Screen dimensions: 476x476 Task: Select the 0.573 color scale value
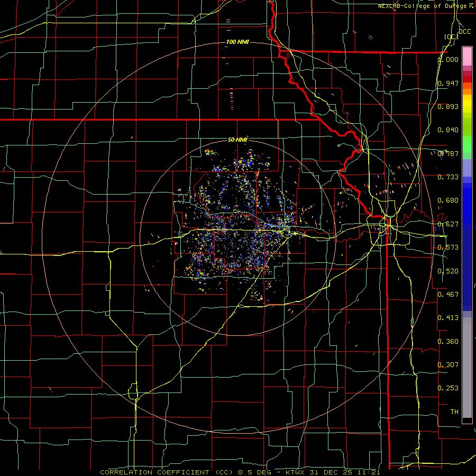tap(448, 248)
